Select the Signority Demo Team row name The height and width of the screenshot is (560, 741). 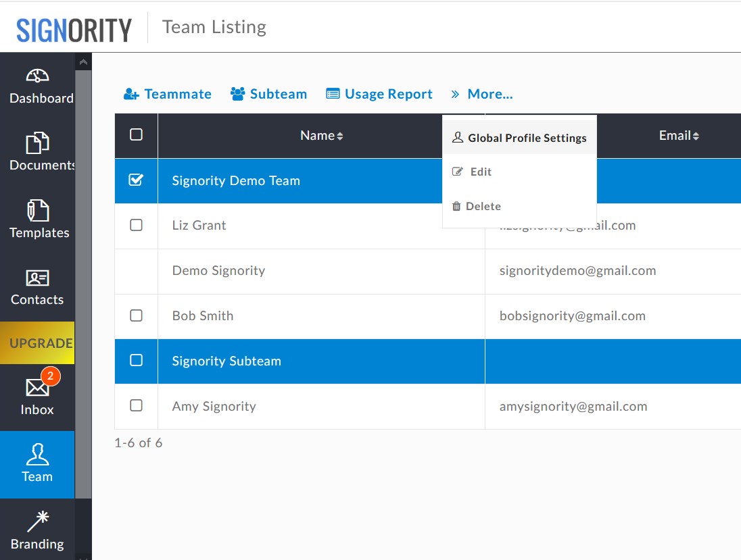[x=236, y=180]
